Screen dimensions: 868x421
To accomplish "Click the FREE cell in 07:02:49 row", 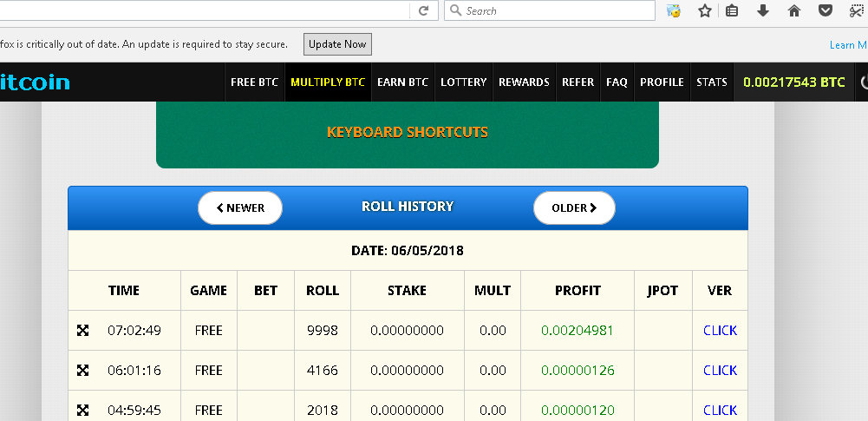I will 209,331.
